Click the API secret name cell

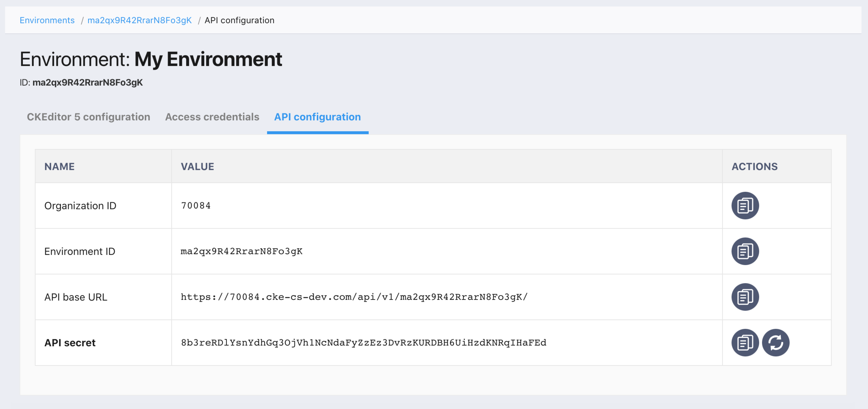pyautogui.click(x=103, y=343)
